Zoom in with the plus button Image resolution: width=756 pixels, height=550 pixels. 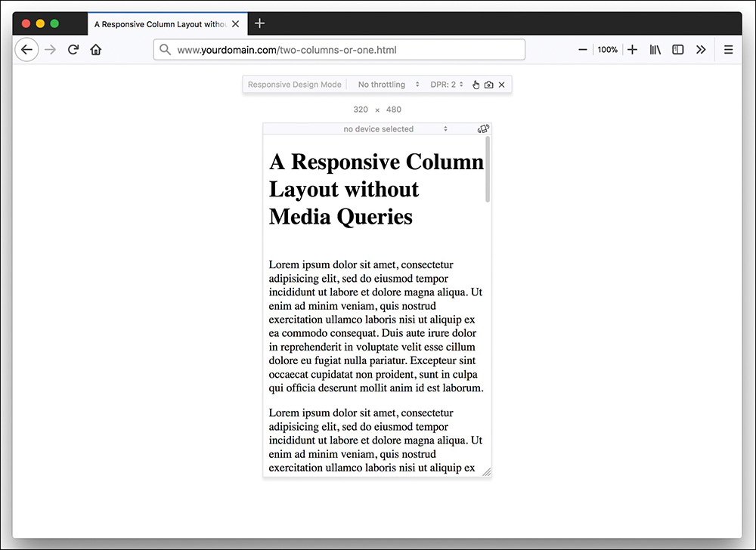tap(632, 49)
